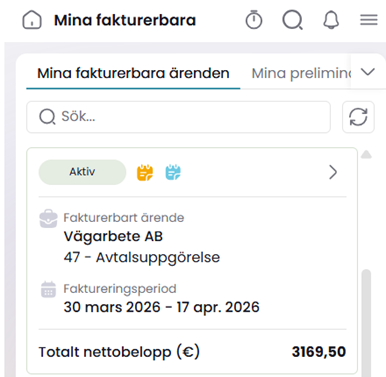The image size is (386, 377).
Task: Click the blue note icon
Action: click(x=173, y=172)
